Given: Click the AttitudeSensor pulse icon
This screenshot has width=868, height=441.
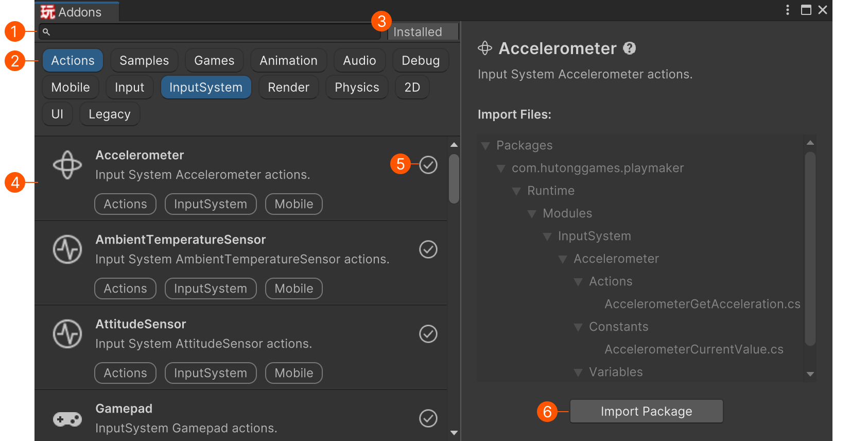Looking at the screenshot, I should [x=67, y=334].
